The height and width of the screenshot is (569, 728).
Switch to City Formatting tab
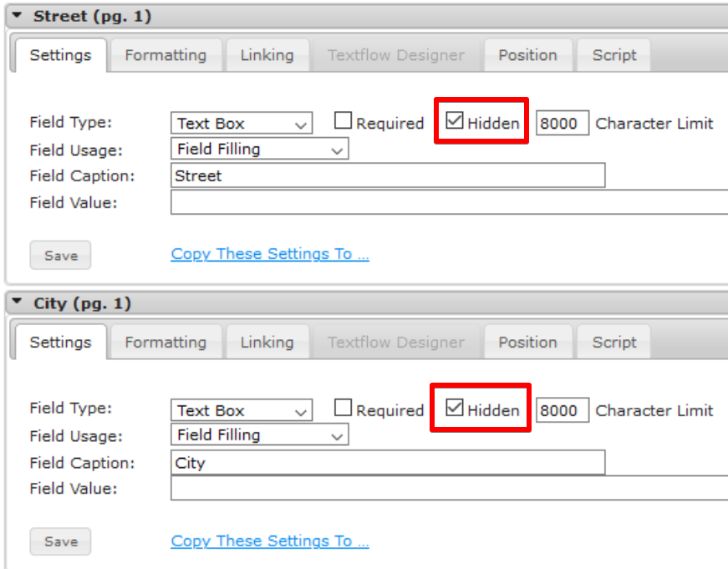[x=165, y=343]
